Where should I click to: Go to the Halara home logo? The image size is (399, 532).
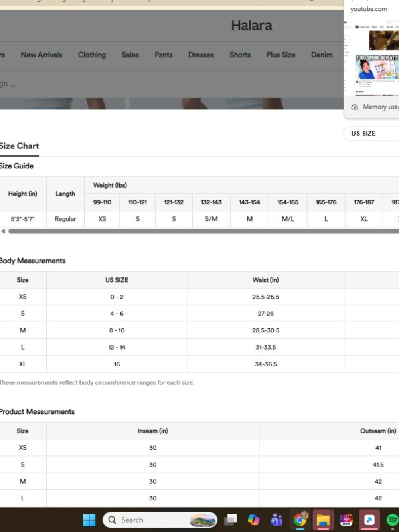(x=251, y=26)
